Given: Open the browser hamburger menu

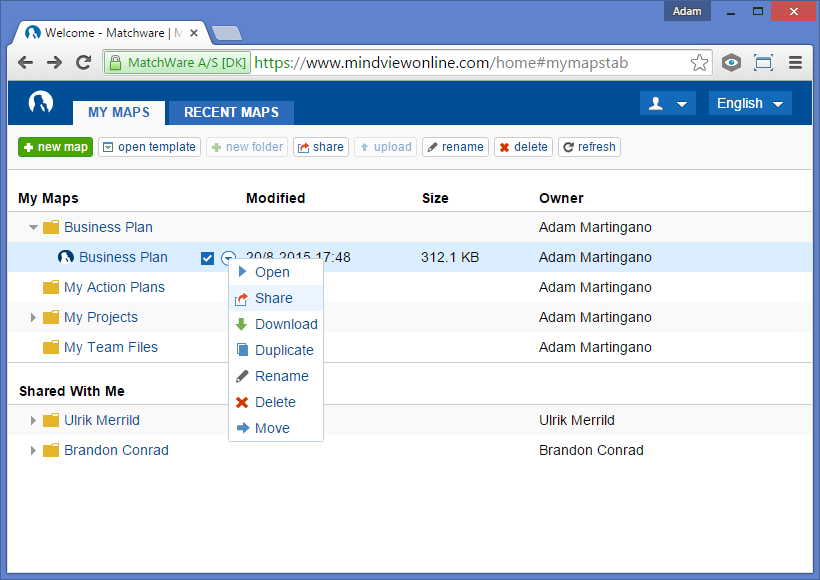Looking at the screenshot, I should pyautogui.click(x=797, y=62).
